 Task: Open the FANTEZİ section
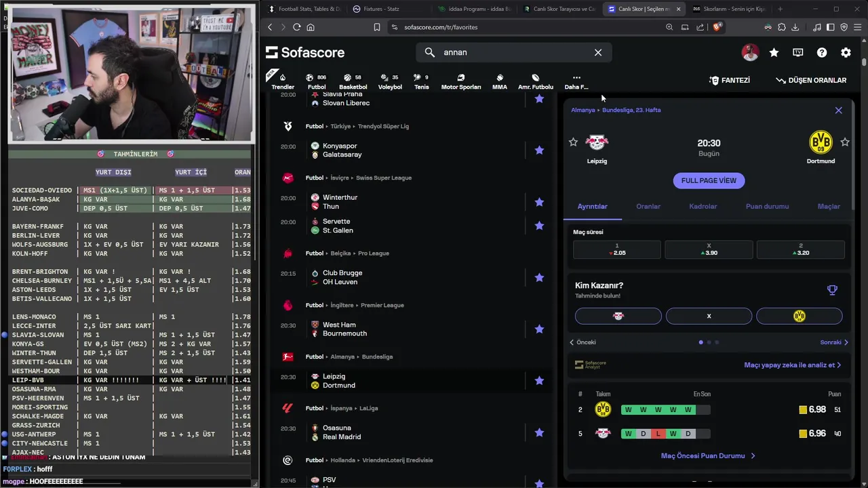[730, 80]
